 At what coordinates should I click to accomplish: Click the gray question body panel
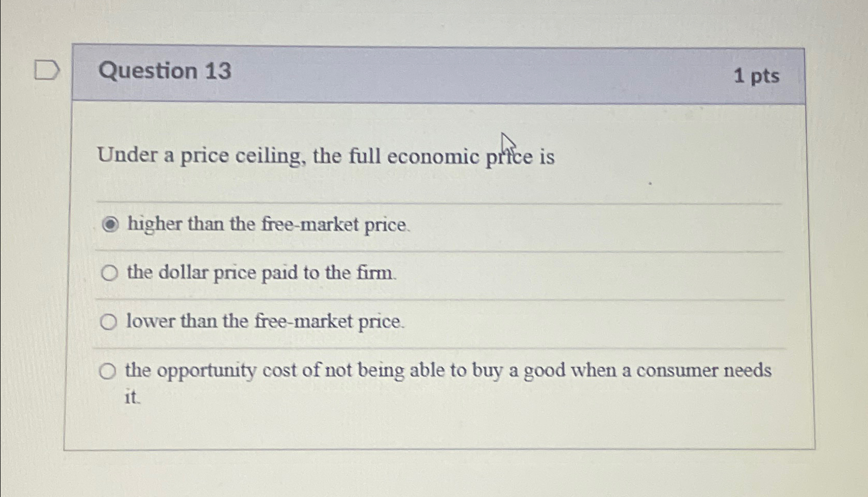tap(438, 428)
